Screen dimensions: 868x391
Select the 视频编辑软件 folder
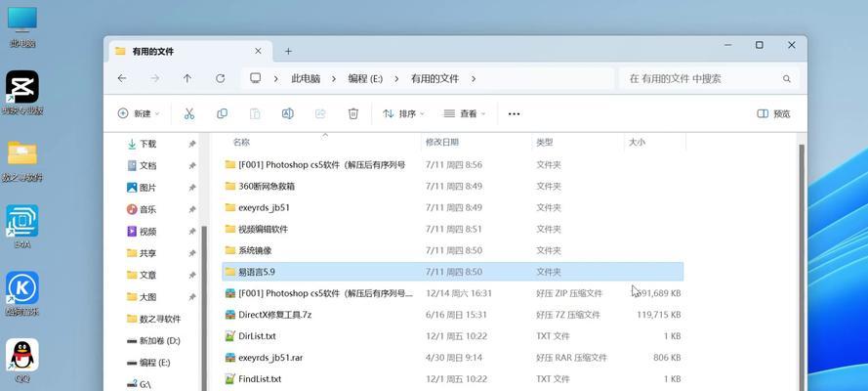pos(452,229)
